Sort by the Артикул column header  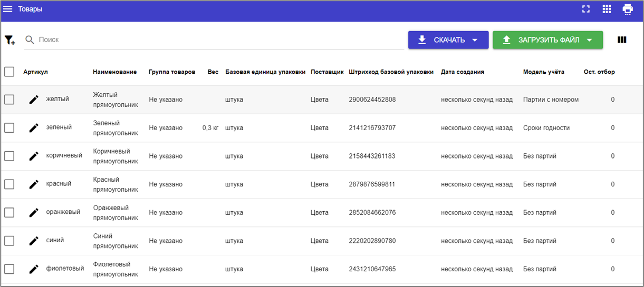(x=35, y=72)
